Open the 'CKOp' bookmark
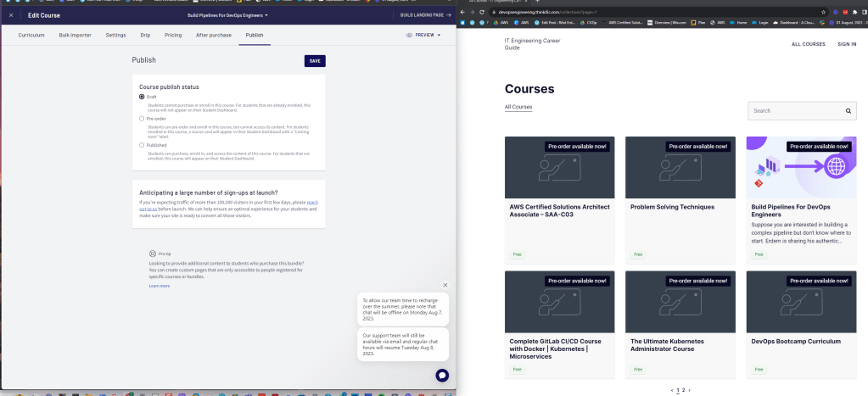Image resolution: width=868 pixels, height=396 pixels. 589,23
